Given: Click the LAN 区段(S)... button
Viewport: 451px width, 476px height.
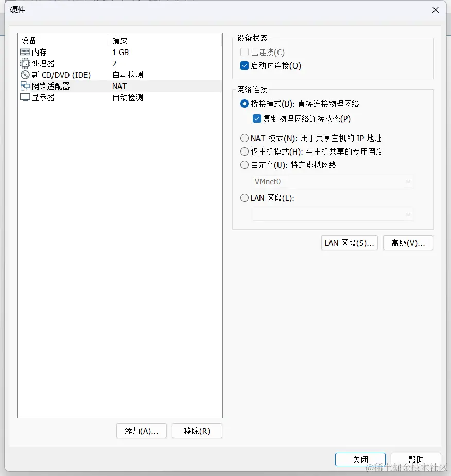Looking at the screenshot, I should (350, 243).
